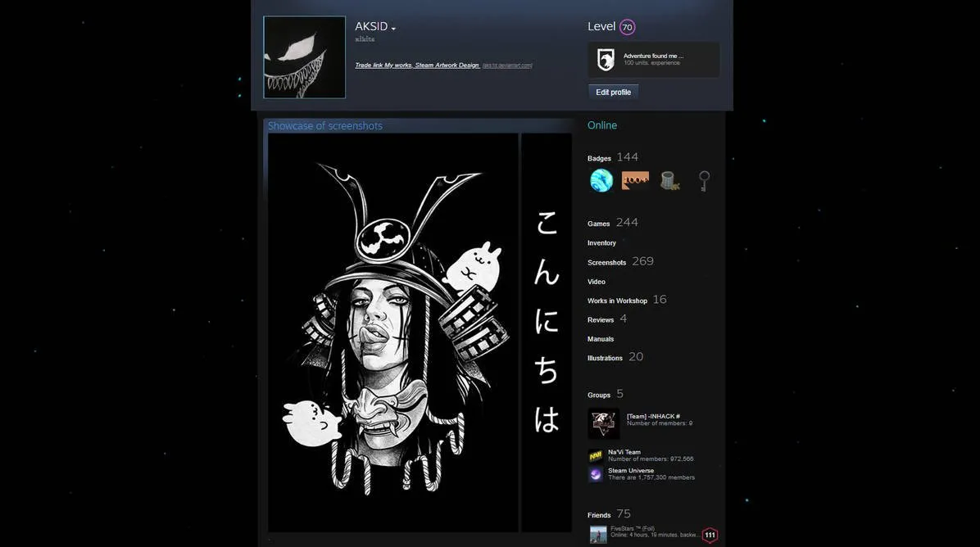980x547 pixels.
Task: Open the [Team] -INHACK # group name link
Action: (653, 417)
